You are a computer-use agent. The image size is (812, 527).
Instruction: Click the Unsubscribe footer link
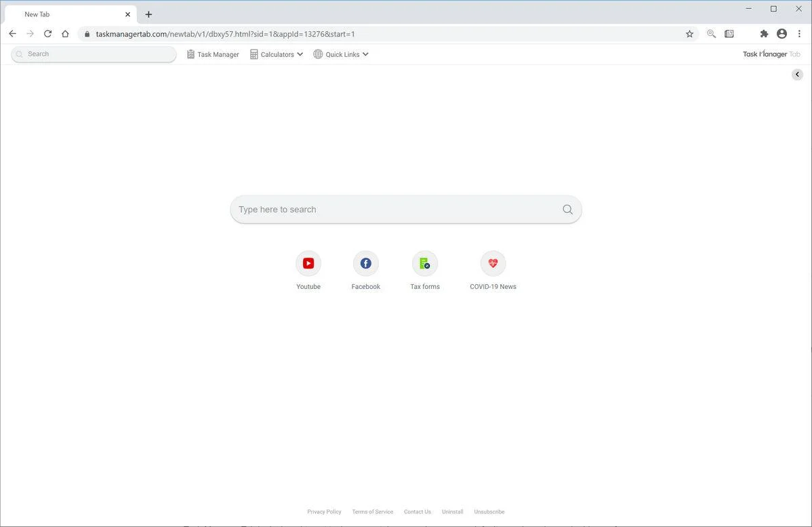tap(489, 511)
